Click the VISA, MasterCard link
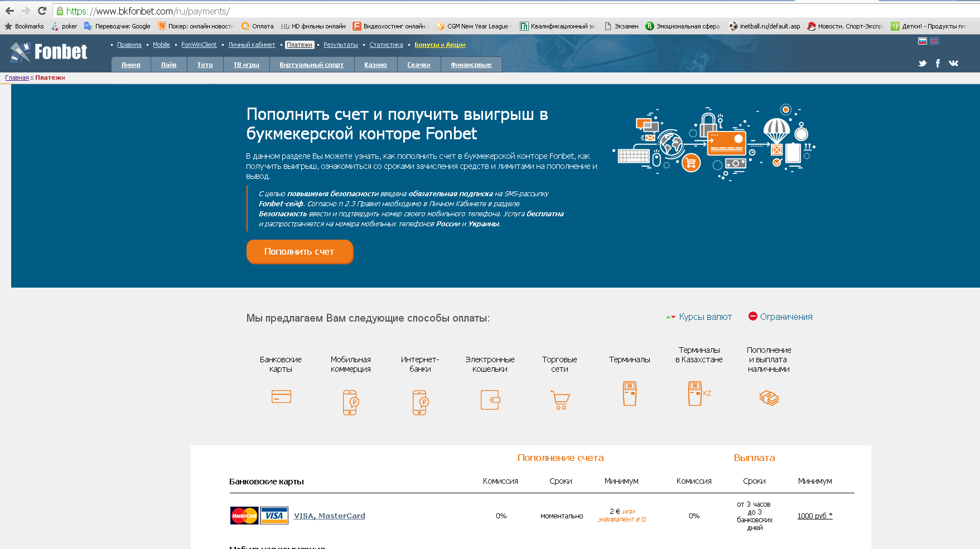The image size is (980, 549). (330, 516)
